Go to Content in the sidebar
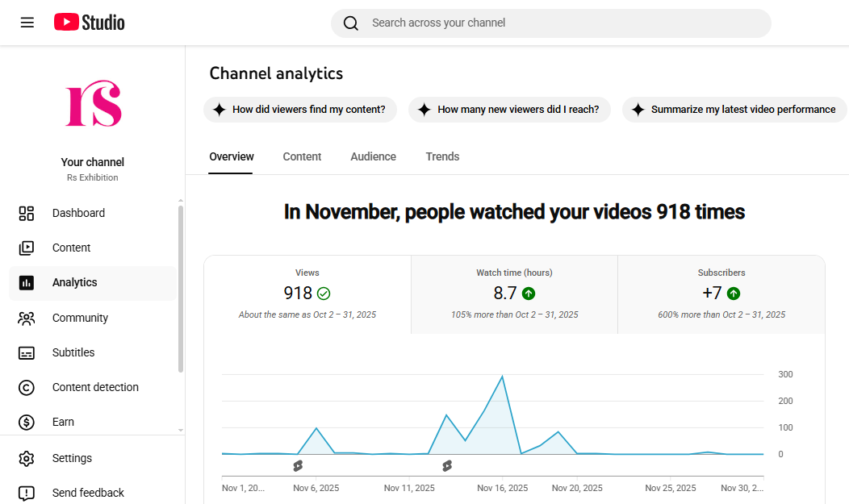849x504 pixels. [71, 248]
